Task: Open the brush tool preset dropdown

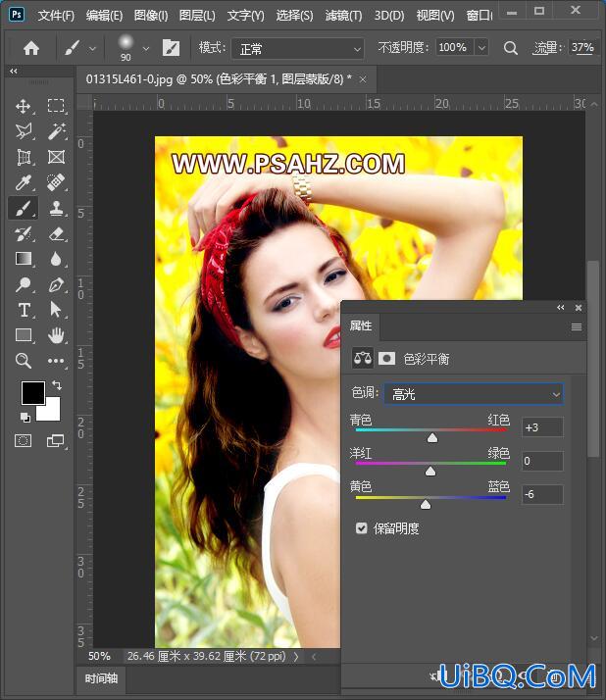Action: tap(92, 48)
